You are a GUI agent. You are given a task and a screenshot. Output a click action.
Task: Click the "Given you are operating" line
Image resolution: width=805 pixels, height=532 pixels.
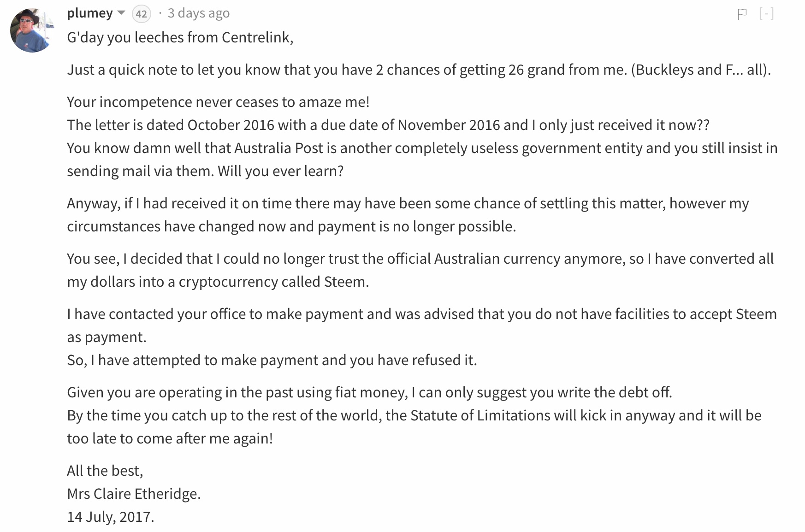[369, 392]
